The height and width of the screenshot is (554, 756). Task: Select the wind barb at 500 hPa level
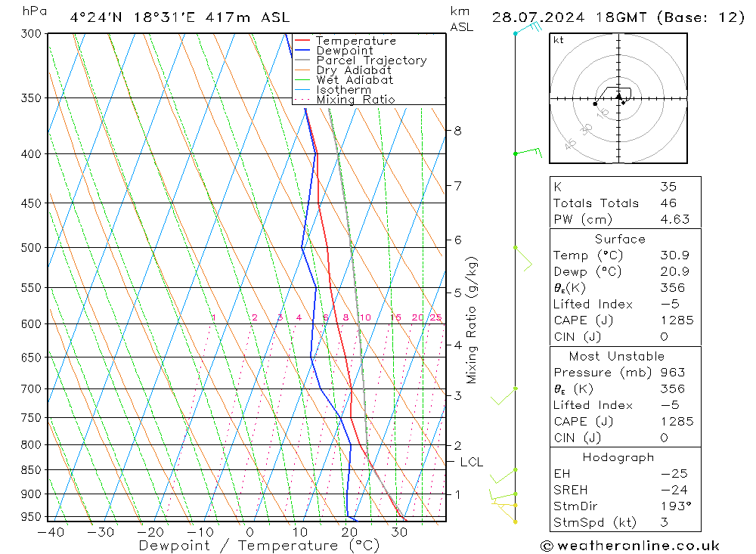pos(522,257)
